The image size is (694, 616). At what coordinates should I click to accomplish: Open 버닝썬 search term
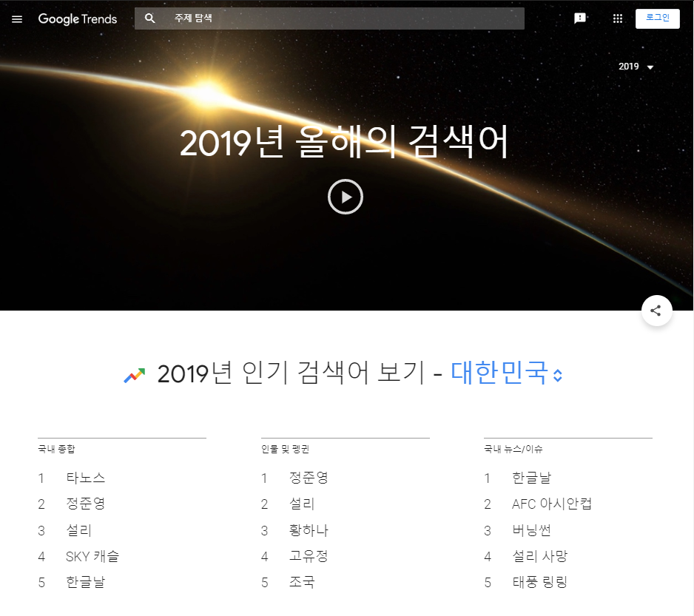pyautogui.click(x=531, y=530)
